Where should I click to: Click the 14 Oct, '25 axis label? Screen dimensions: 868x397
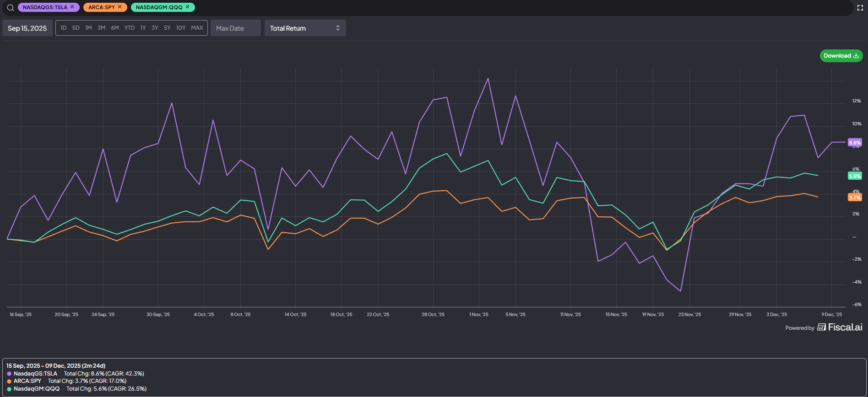click(x=295, y=315)
